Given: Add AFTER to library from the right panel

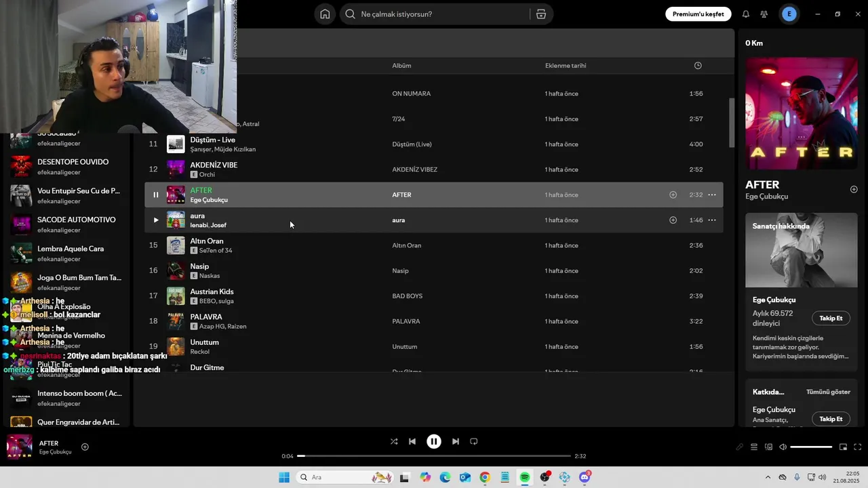Looking at the screenshot, I should click(854, 190).
